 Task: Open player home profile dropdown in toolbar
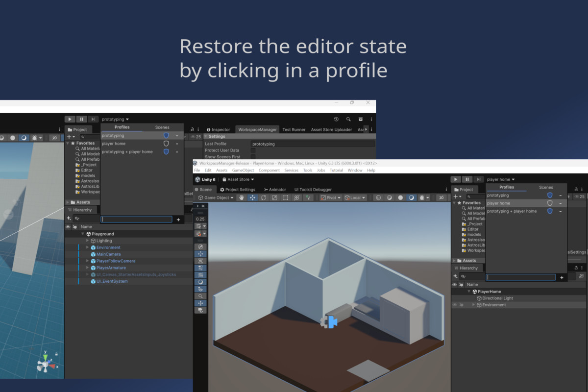(x=501, y=179)
